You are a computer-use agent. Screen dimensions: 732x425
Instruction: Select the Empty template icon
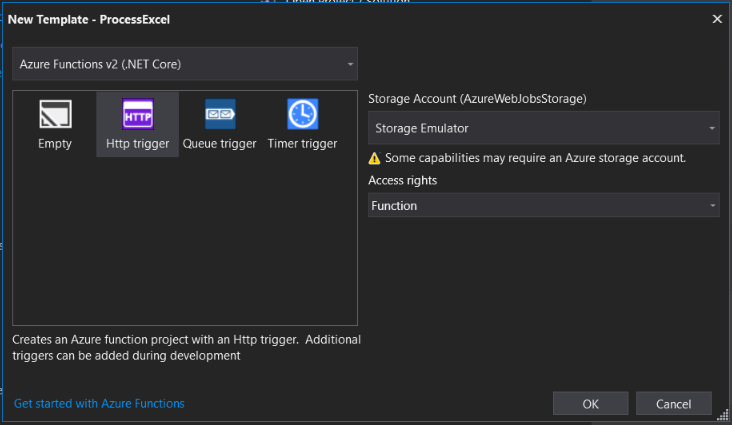55,114
